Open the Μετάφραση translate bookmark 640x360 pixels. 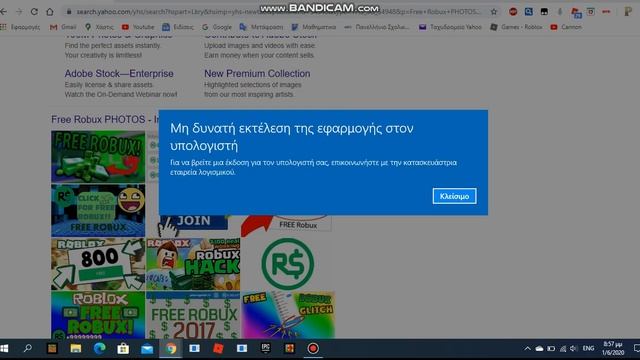(x=261, y=27)
